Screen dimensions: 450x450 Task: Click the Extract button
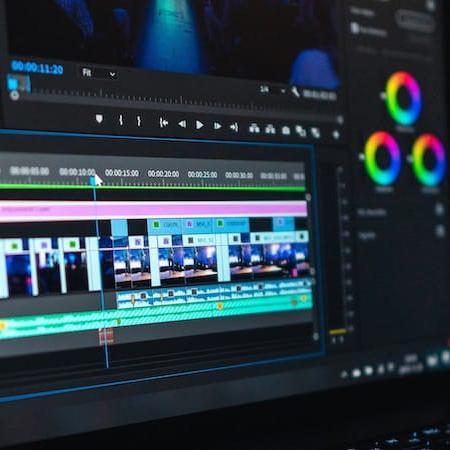click(x=270, y=129)
